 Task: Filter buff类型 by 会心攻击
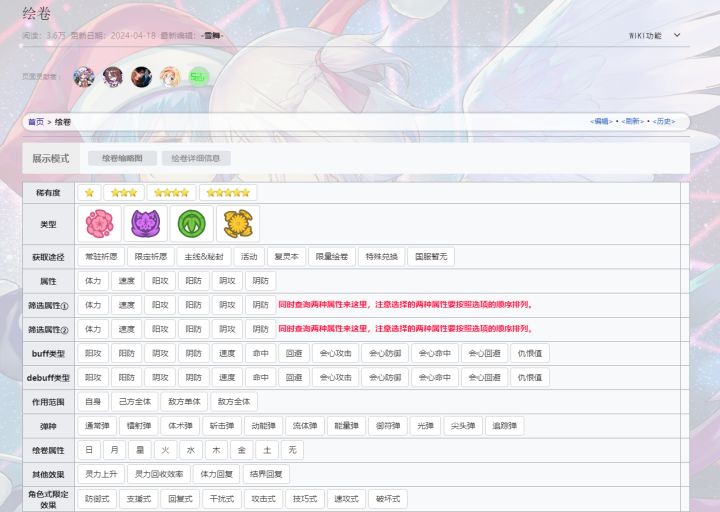pos(336,354)
